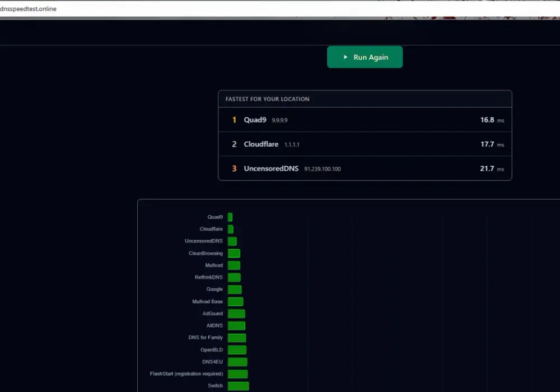Select the Cloudflare result row
This screenshot has width=560, height=392.
coord(365,144)
